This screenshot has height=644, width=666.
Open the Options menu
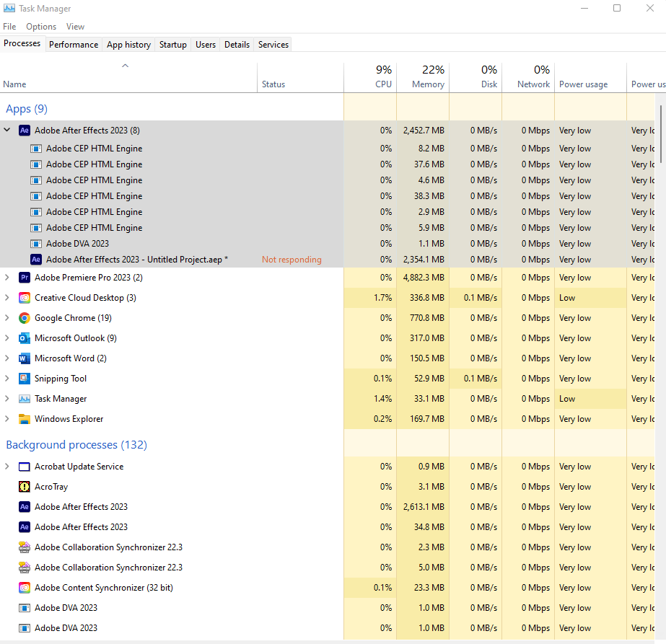pos(41,27)
